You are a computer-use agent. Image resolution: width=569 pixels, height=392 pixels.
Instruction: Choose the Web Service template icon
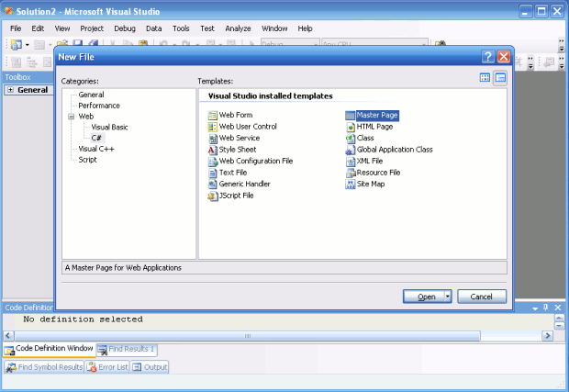213,139
